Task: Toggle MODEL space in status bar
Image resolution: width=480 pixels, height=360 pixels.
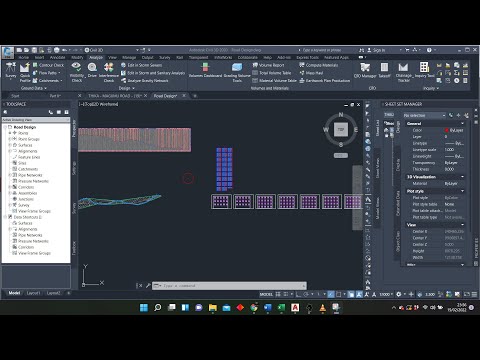Action: (266, 294)
